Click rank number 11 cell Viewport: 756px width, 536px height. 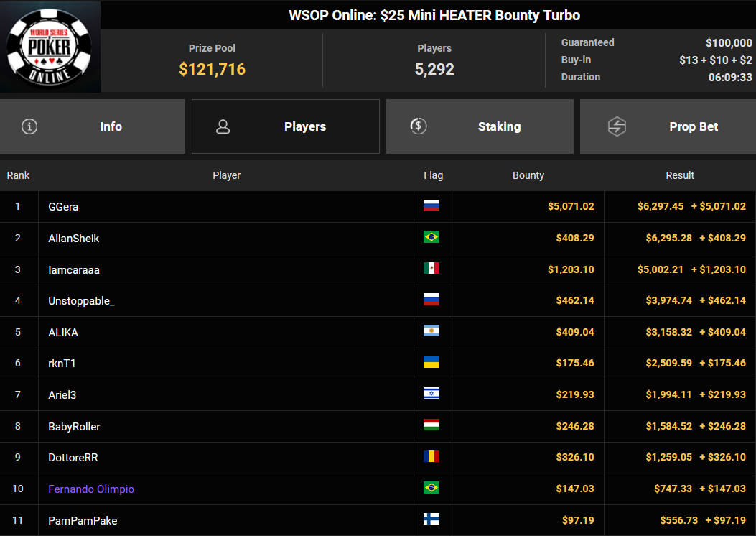click(x=18, y=520)
